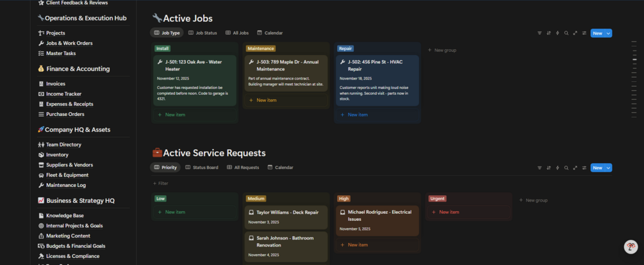Click laptop icon on Taylor Williams card
The image size is (644, 265).
tap(251, 213)
